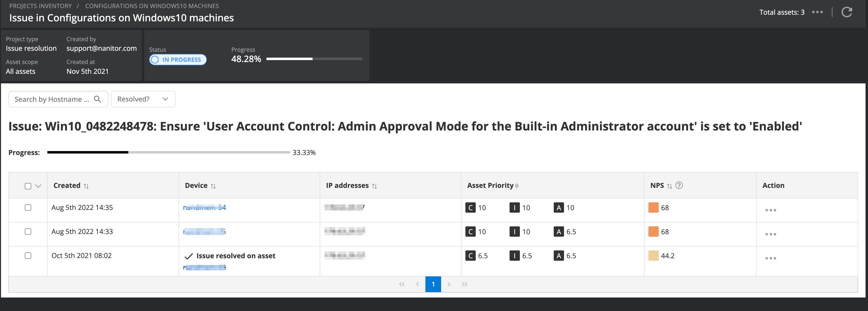This screenshot has height=311, width=868.
Task: Sort table by Created column
Action: click(86, 186)
